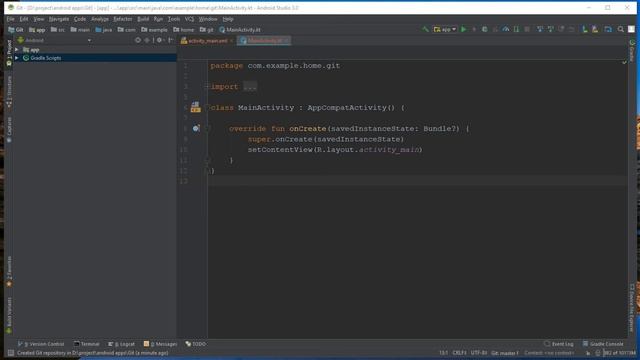The height and width of the screenshot is (360, 640).
Task: Open the File menu
Action: (11, 19)
